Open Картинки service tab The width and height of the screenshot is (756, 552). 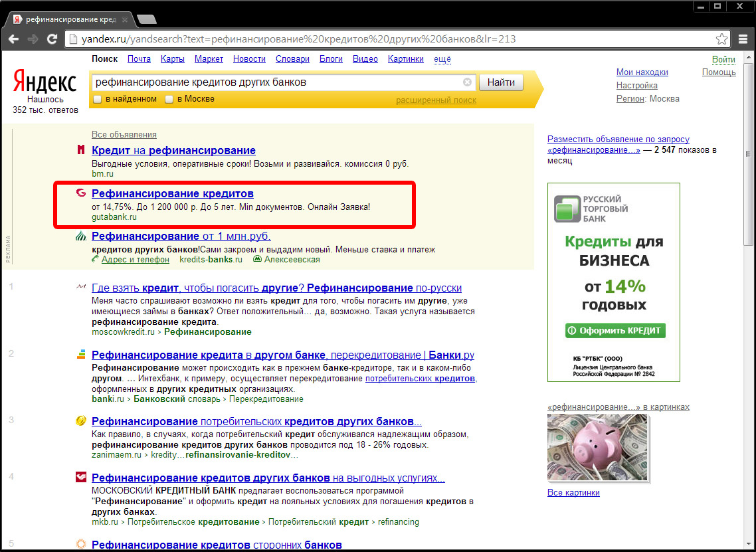click(x=405, y=59)
